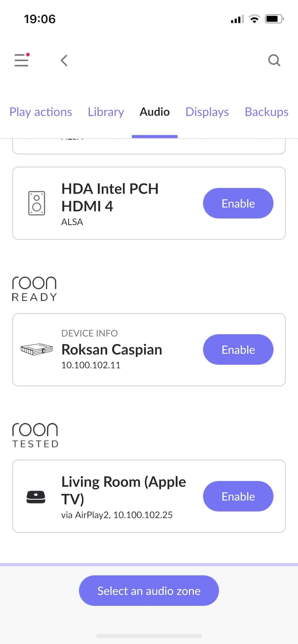Enable the Roksan Caspian device
298x644 pixels.
tap(238, 350)
